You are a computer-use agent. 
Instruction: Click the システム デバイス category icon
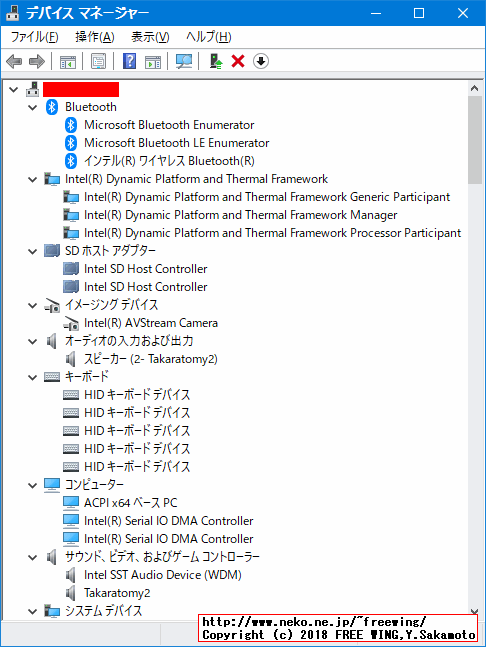[x=52, y=611]
